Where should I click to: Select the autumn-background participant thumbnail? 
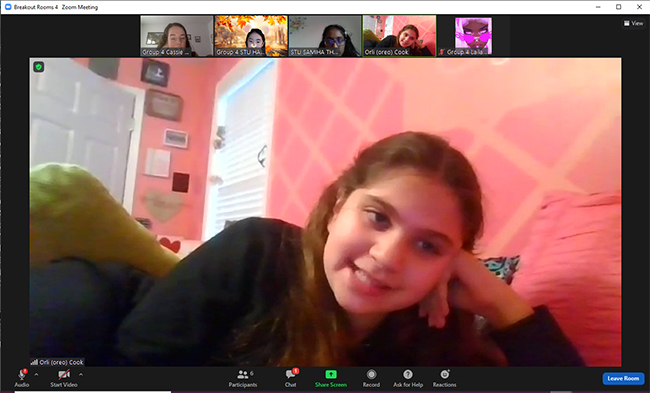pos(251,36)
